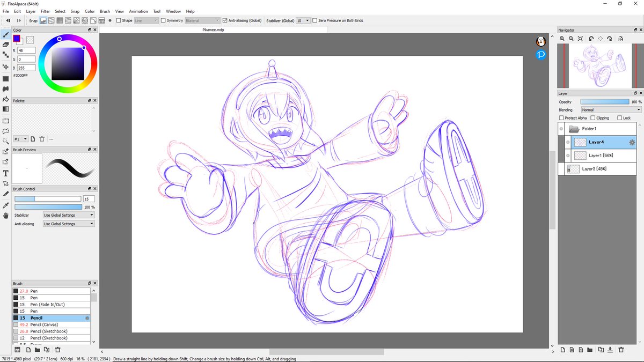Toggle visibility of Layer4

click(x=568, y=142)
